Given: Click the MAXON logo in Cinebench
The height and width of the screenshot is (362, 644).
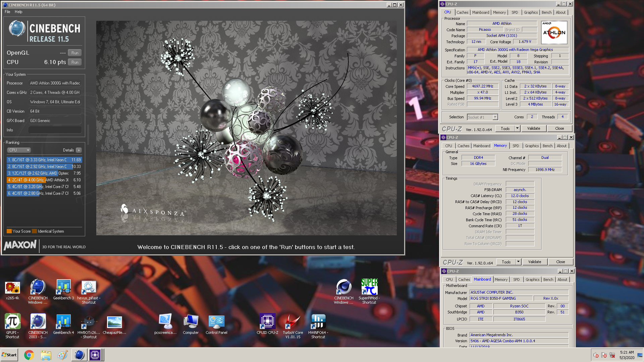Looking at the screenshot, I should 20,245.
